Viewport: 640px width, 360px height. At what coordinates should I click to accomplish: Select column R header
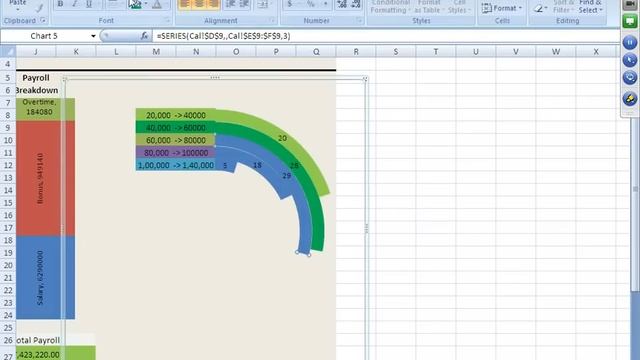(x=356, y=51)
